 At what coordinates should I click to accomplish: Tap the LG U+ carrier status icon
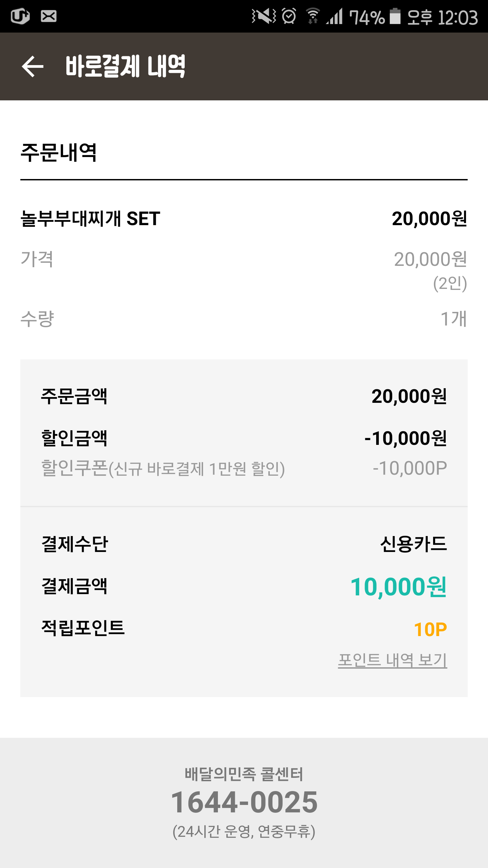[20, 16]
